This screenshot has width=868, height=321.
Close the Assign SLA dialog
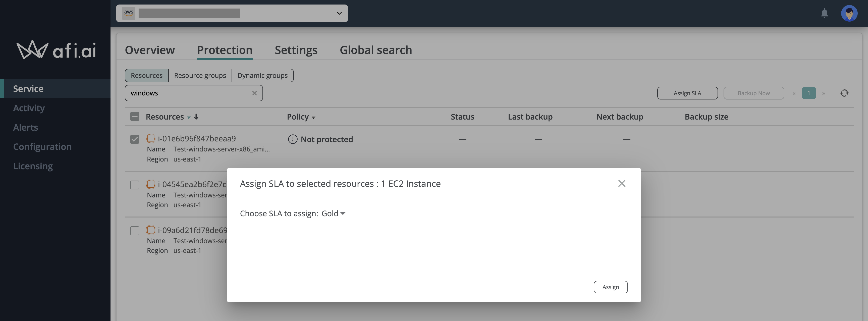[x=621, y=184]
